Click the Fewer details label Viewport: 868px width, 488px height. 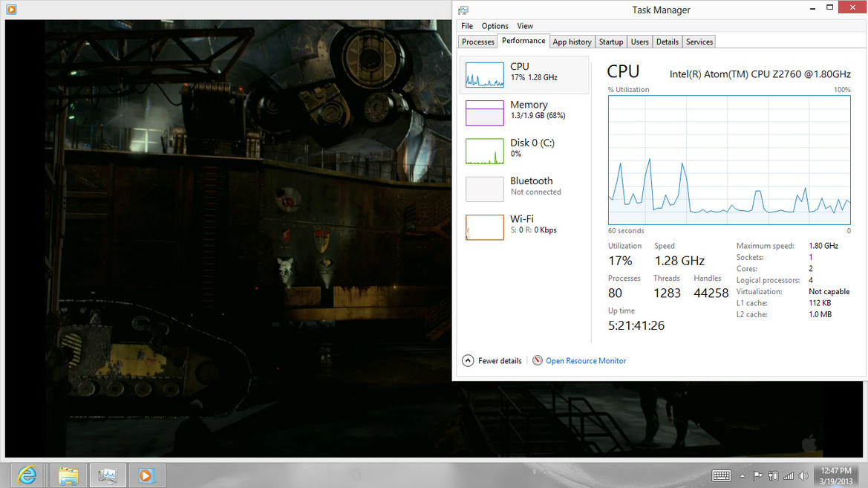point(500,360)
